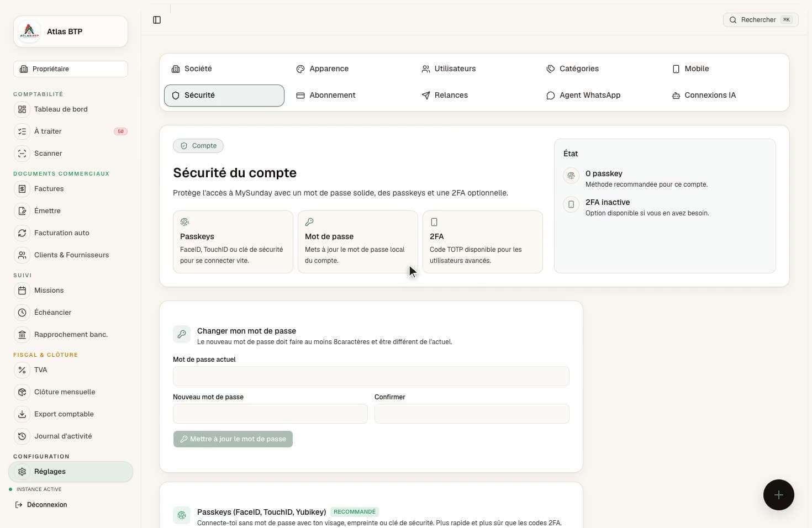
Task: Click the Missions calendar icon
Action: (22, 291)
